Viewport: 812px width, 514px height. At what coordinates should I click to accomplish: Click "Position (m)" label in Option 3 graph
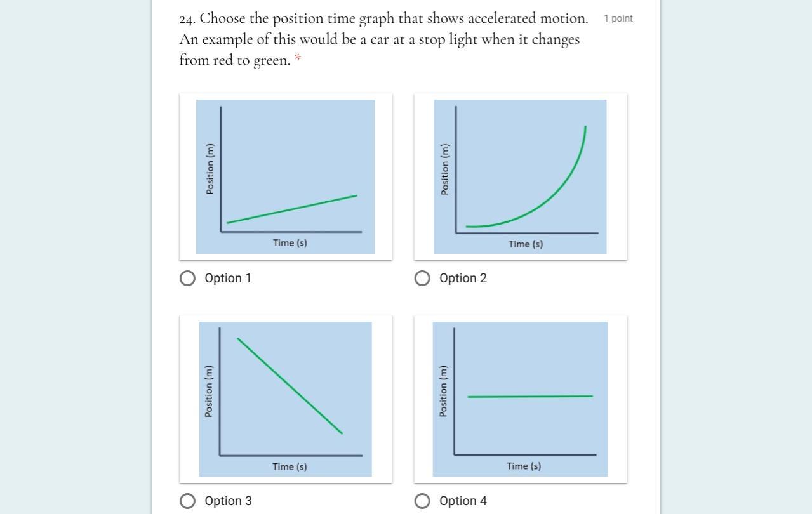pos(208,392)
